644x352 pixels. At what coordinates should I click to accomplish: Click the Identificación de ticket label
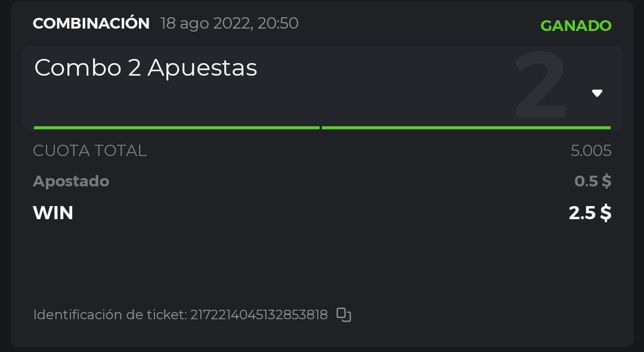pos(109,314)
